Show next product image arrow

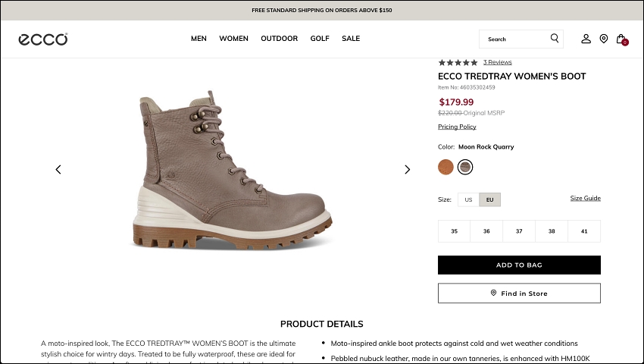pos(407,169)
